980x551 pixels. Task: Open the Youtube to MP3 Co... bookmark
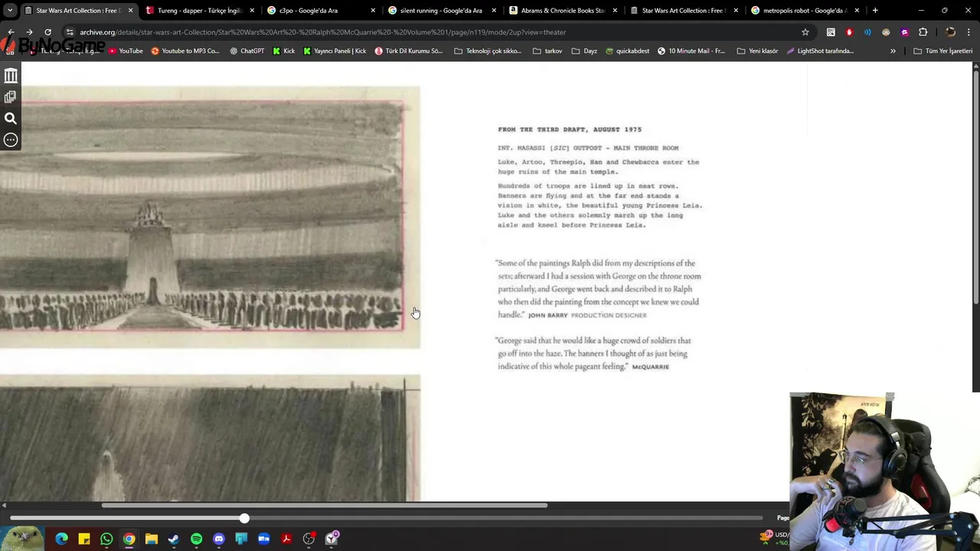[185, 51]
